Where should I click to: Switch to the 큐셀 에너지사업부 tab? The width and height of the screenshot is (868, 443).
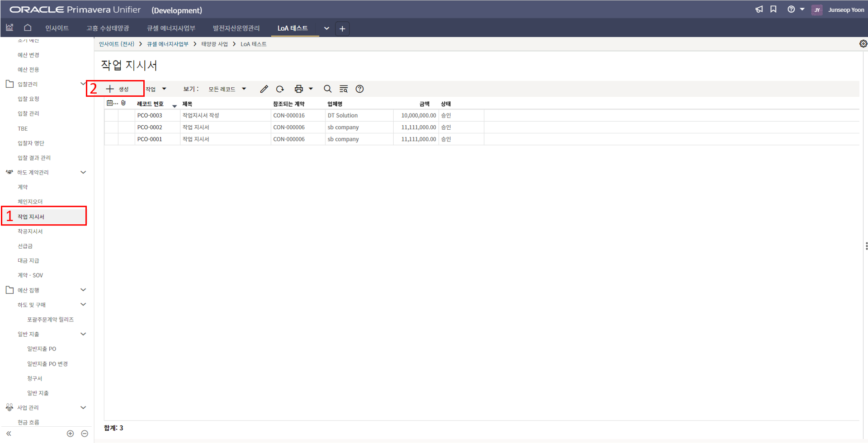(171, 28)
